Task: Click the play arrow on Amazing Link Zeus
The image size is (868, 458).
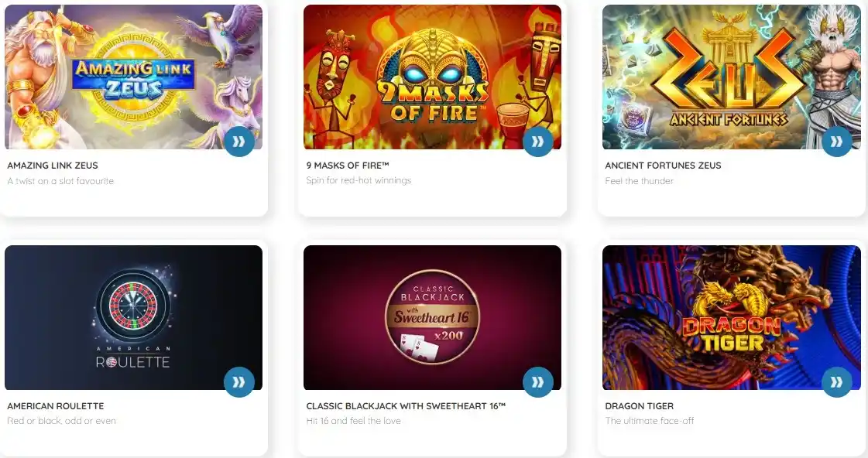Action: 239,142
